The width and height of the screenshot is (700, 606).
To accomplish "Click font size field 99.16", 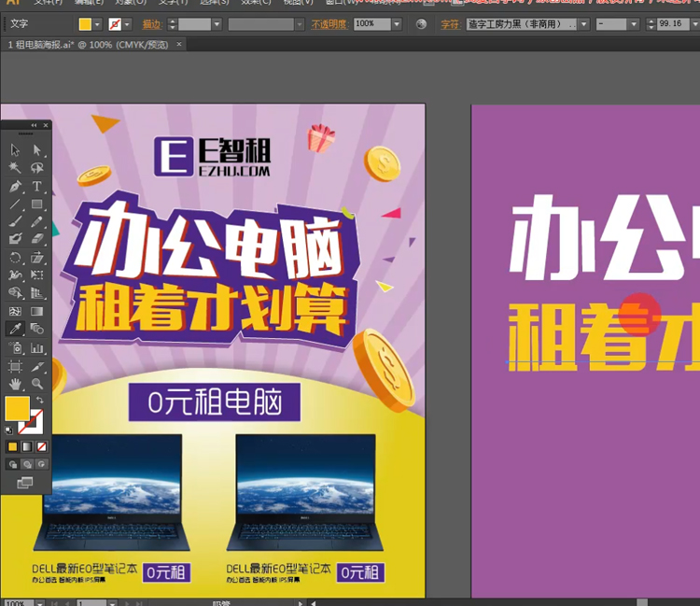I will point(673,24).
